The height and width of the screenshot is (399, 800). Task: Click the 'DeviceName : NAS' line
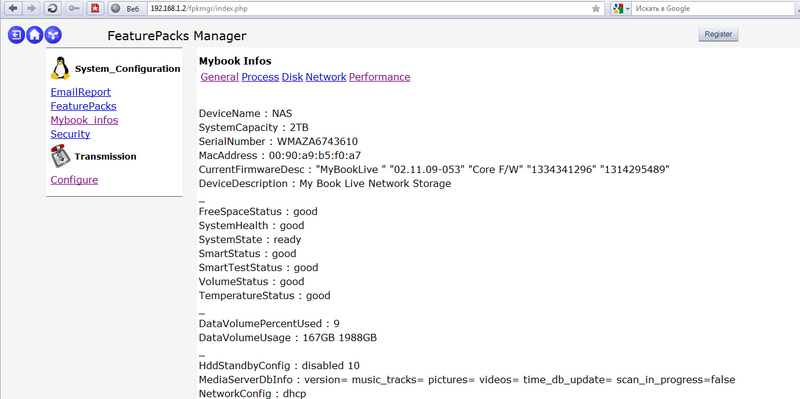[245, 113]
